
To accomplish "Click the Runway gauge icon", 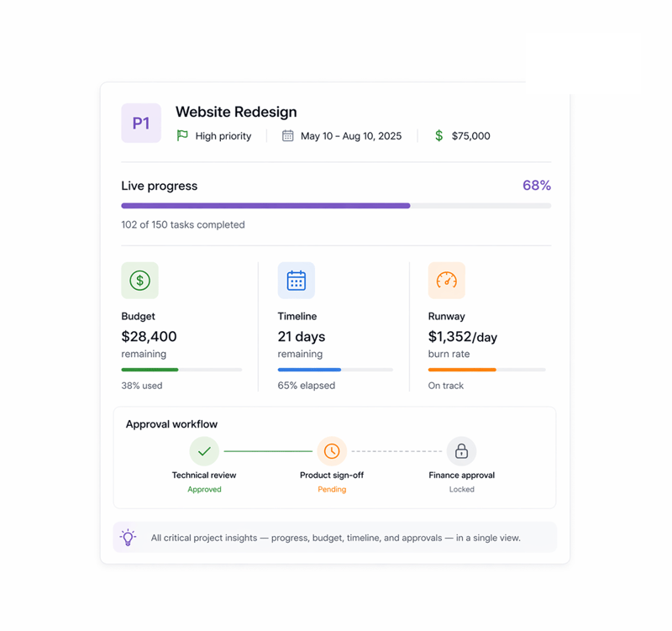I will click(446, 281).
